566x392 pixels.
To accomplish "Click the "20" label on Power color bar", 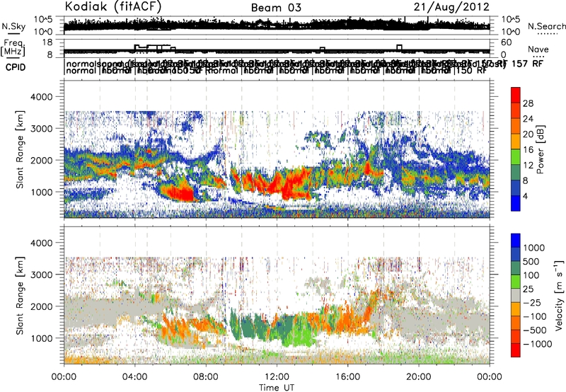I will 528,134.
